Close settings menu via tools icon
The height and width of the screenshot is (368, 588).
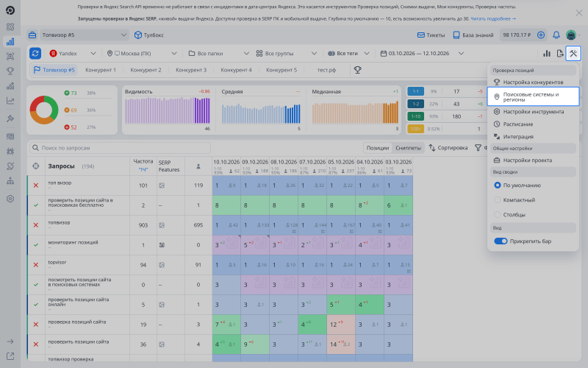coord(573,53)
